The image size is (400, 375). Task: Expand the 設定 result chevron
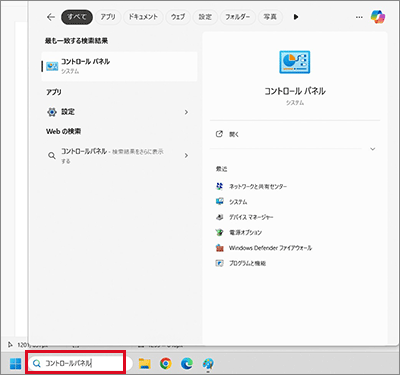click(x=186, y=112)
